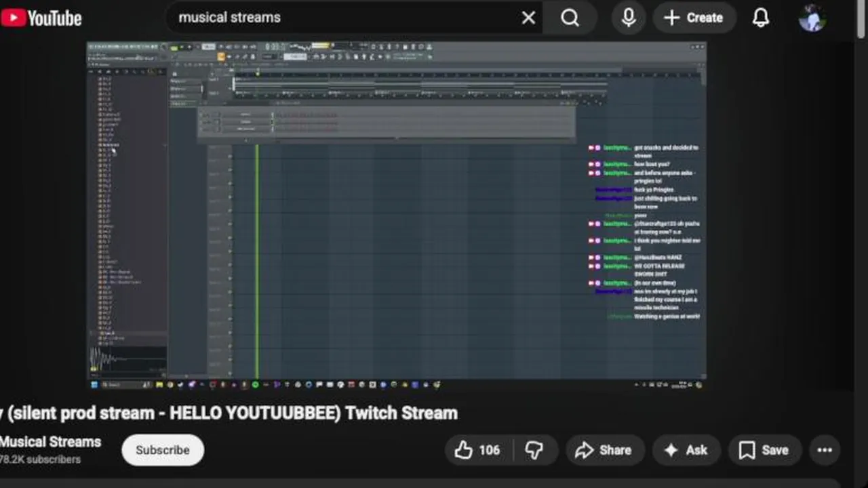Clear the search query with the X

[x=528, y=18]
